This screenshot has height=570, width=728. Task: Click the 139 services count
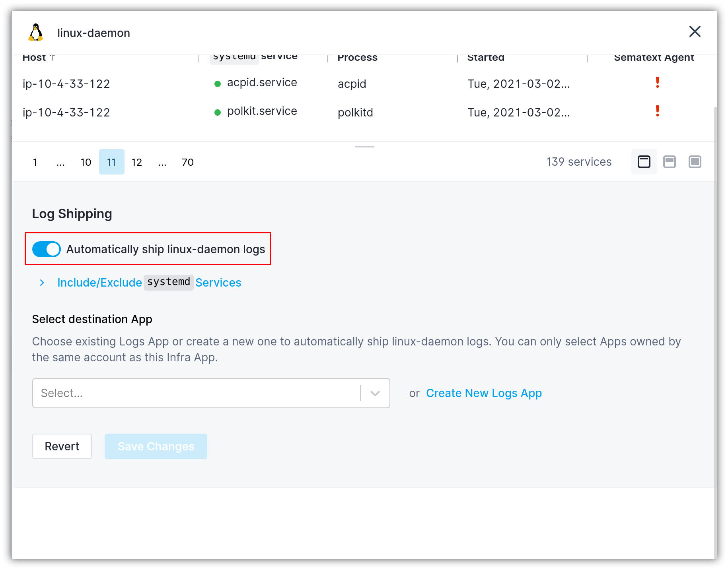(x=579, y=162)
